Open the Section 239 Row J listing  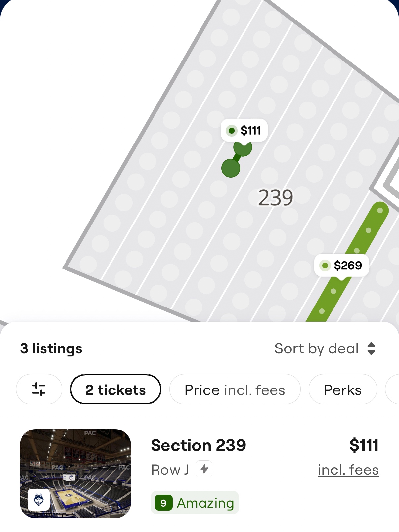coord(199,445)
